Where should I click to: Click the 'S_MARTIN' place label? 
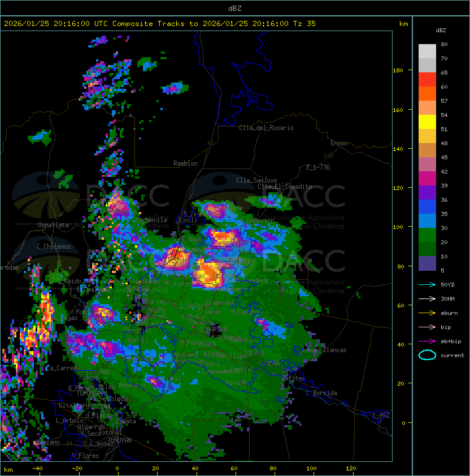point(213,330)
